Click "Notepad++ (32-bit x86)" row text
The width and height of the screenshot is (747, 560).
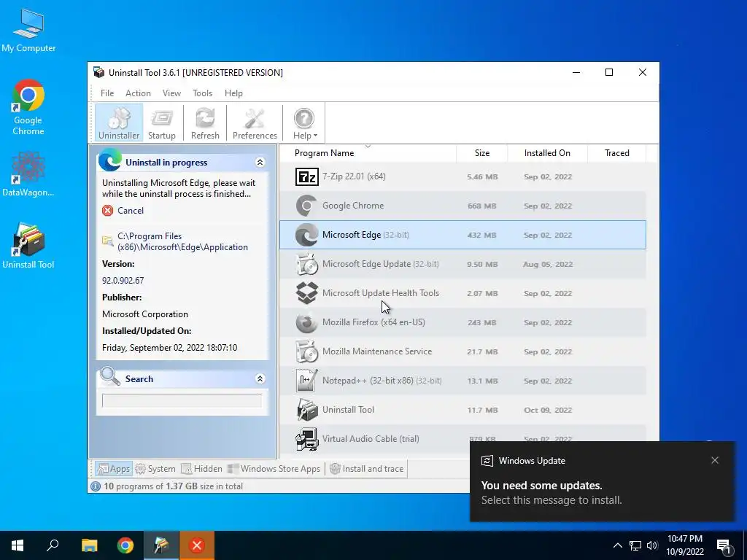(368, 381)
